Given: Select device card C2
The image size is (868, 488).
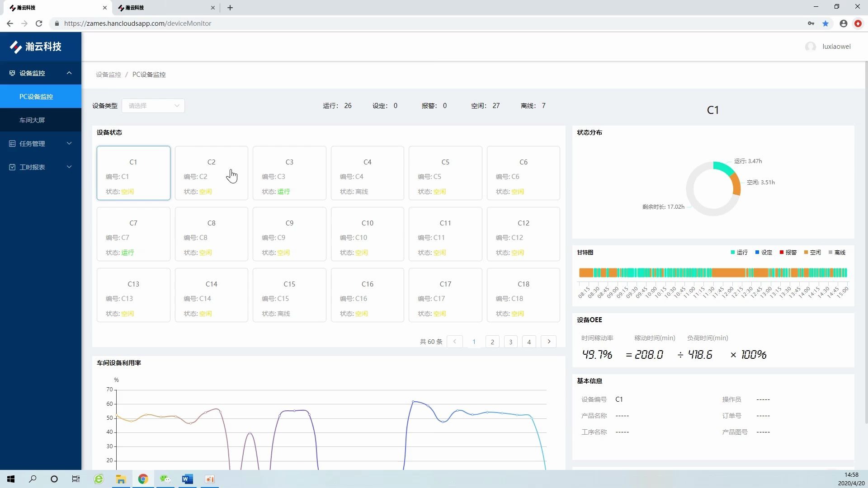Looking at the screenshot, I should tap(212, 173).
